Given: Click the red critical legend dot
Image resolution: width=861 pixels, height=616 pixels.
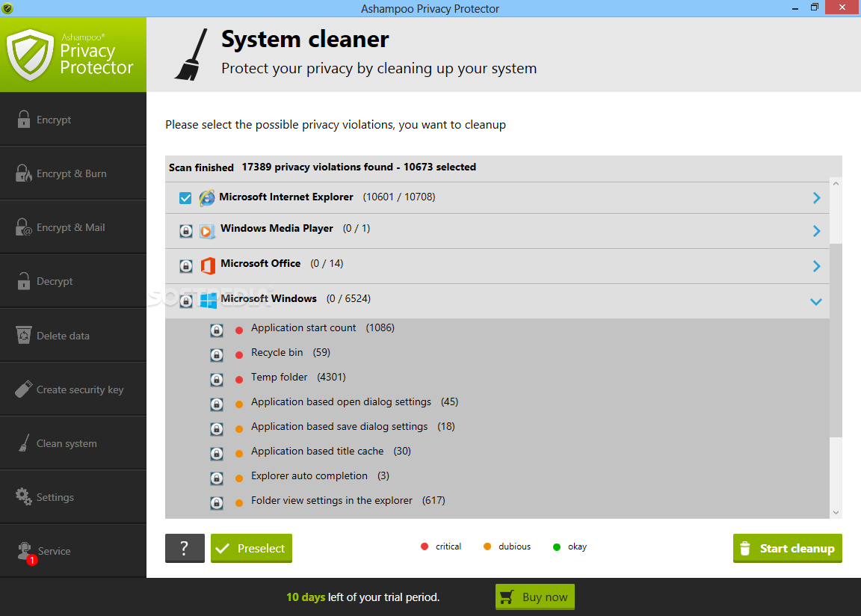Looking at the screenshot, I should click(x=425, y=546).
